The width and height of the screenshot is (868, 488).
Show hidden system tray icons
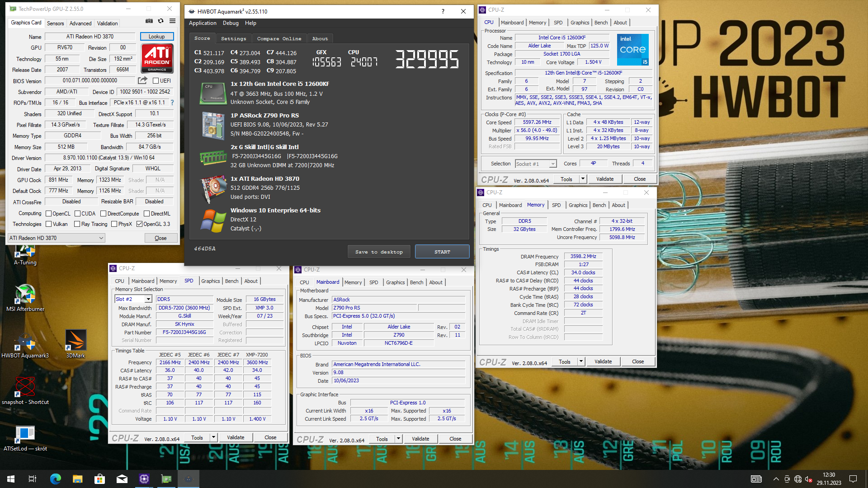pyautogui.click(x=776, y=479)
